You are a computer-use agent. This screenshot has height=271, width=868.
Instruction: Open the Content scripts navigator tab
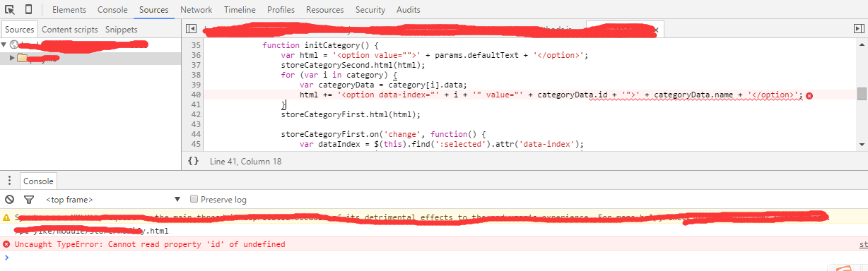(69, 30)
